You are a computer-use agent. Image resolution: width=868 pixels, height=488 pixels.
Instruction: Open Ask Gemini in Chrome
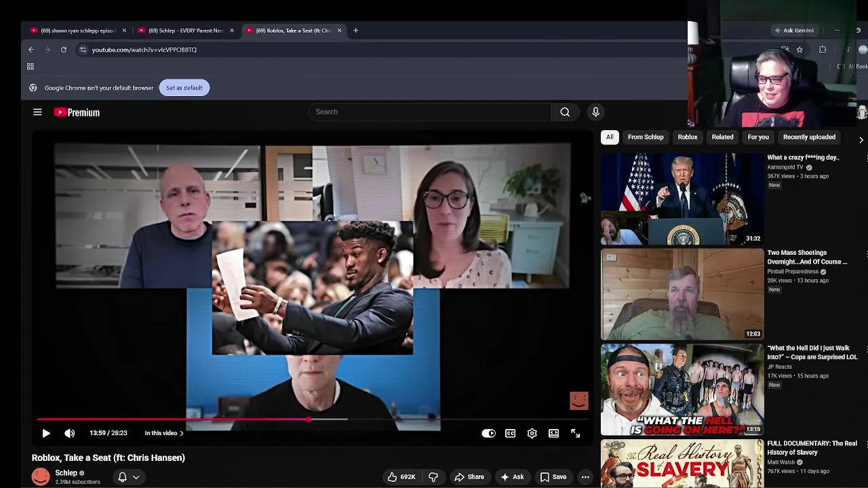[793, 30]
